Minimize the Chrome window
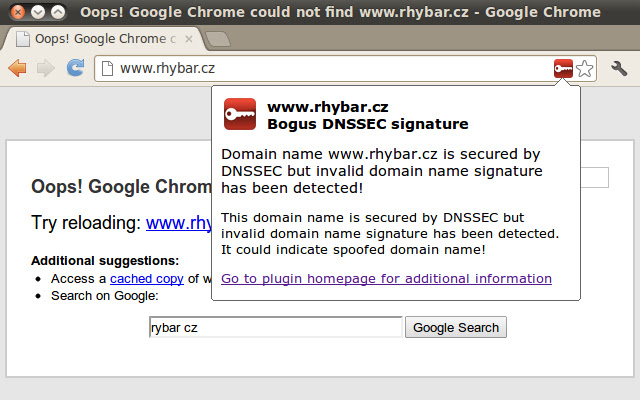The image size is (640, 400). point(38,12)
